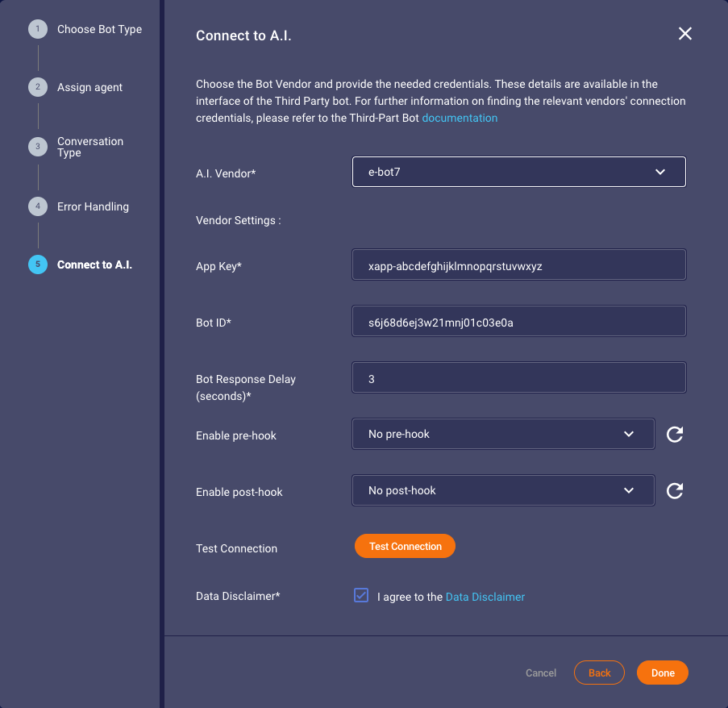Click the step 1 circle icon
728x708 pixels.
coord(38,29)
